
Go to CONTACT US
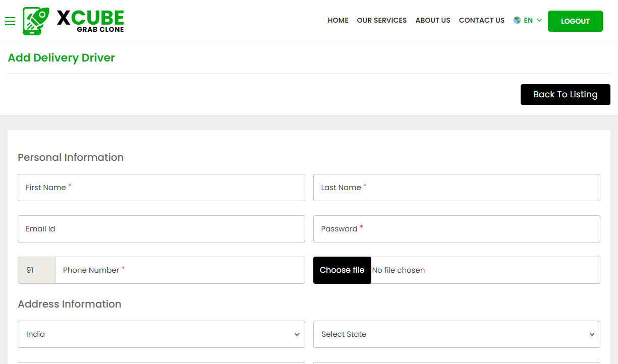click(x=481, y=20)
